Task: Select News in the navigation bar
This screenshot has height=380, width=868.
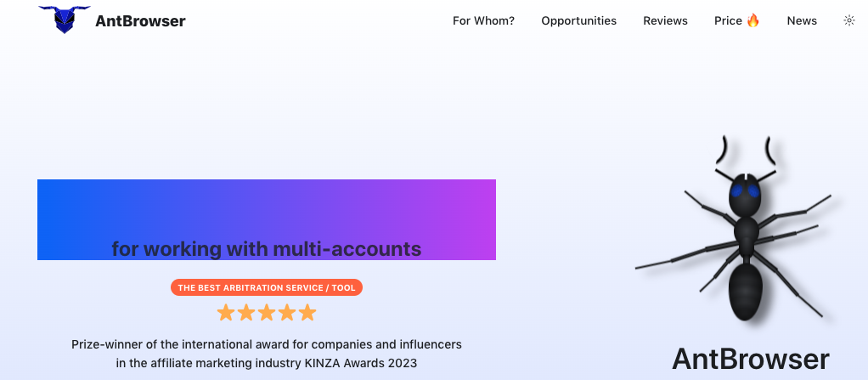Action: point(802,20)
